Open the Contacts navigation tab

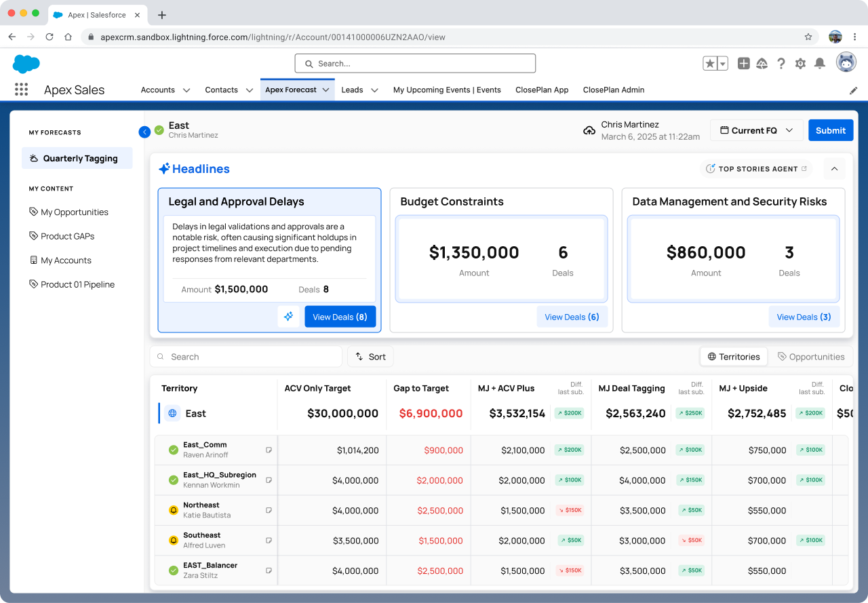point(221,90)
